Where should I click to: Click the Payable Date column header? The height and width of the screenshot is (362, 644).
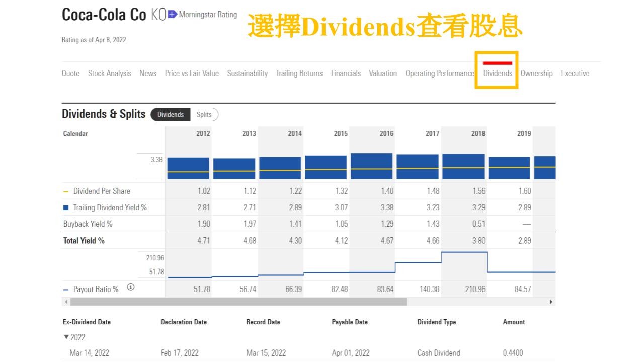350,322
